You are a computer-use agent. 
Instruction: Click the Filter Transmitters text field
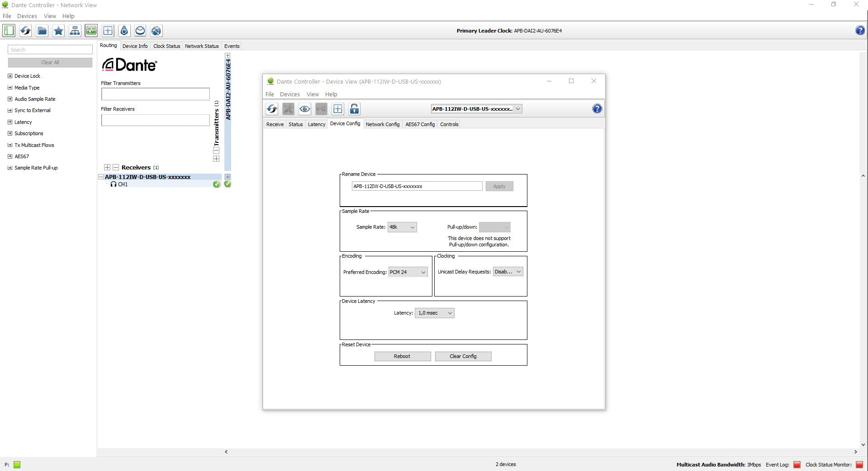(x=155, y=94)
